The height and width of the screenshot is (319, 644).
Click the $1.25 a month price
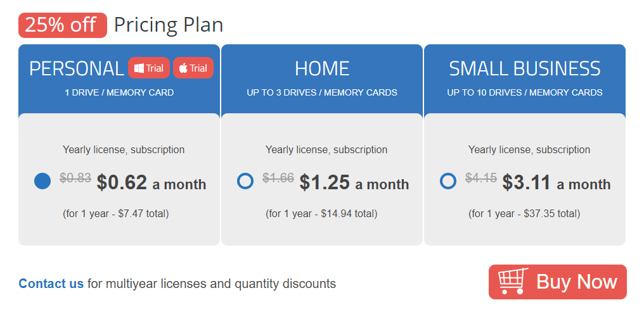tap(354, 183)
